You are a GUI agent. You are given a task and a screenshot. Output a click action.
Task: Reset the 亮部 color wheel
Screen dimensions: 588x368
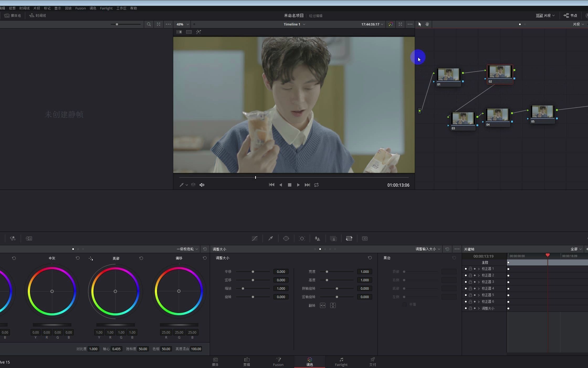pyautogui.click(x=141, y=258)
